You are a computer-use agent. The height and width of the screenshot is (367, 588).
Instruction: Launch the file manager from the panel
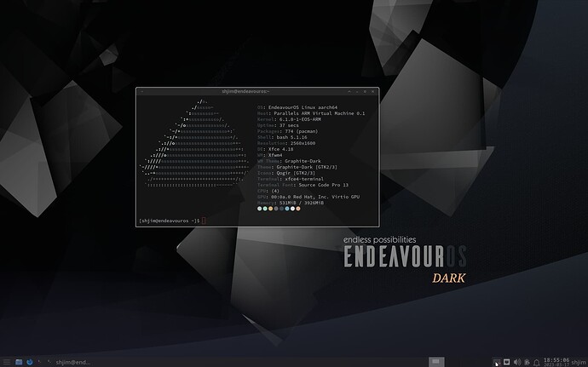(19, 362)
